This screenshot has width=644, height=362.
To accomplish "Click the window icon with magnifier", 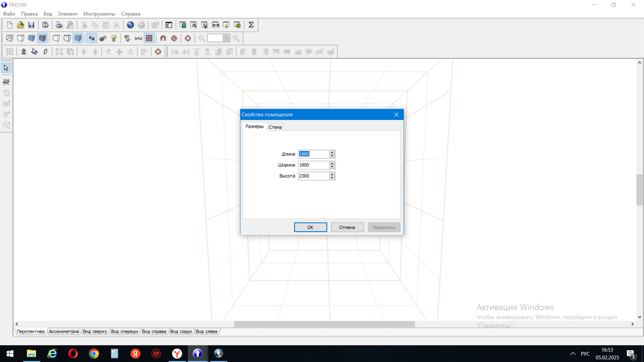I will pyautogui.click(x=194, y=25).
